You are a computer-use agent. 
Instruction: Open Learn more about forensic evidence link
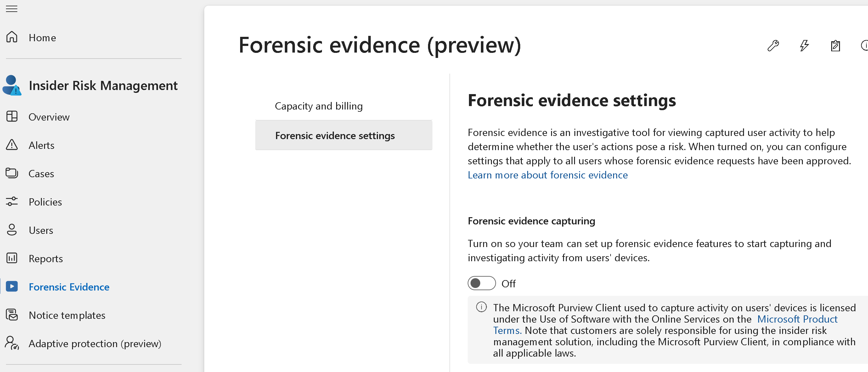(547, 175)
